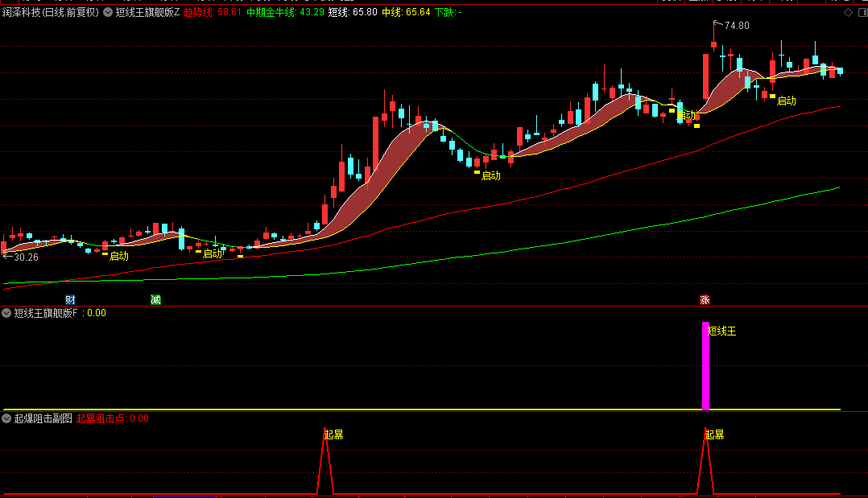This screenshot has height=498, width=868.
Task: Expand the 短线王旗舰版F sub-chart menu arrow
Action: 6,313
